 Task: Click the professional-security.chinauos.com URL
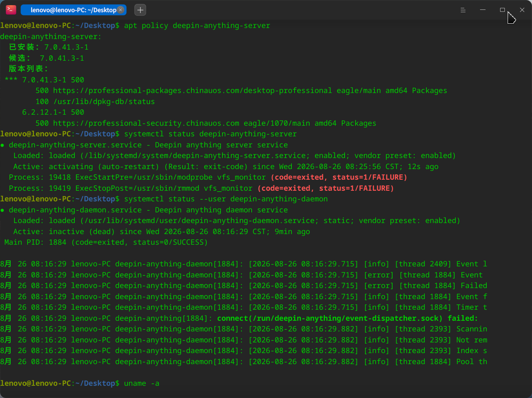coord(146,123)
